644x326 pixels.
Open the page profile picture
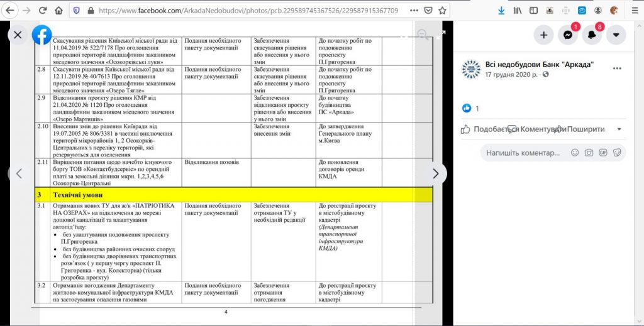pos(470,69)
